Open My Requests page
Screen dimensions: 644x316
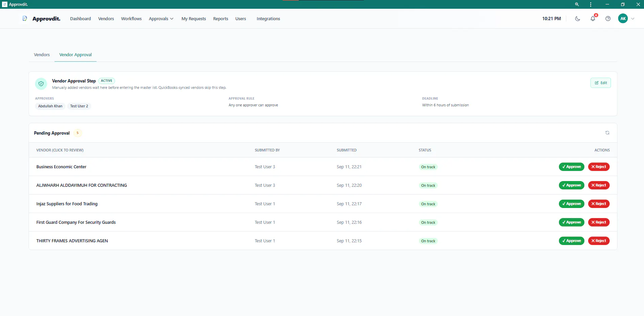[193, 19]
